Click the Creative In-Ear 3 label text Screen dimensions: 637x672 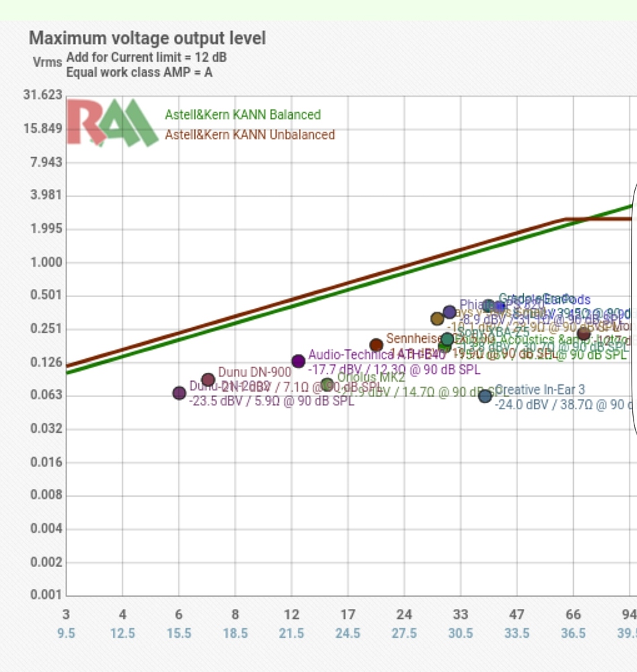[x=540, y=390]
